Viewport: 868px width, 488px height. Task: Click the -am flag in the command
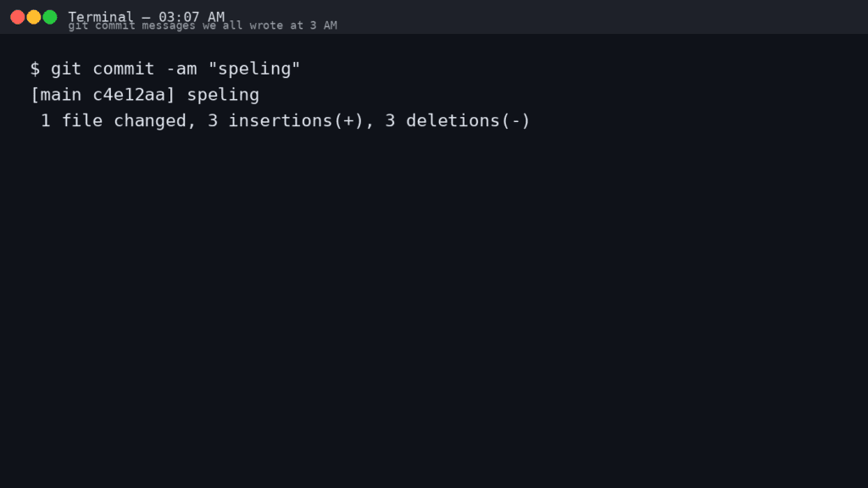[x=183, y=69]
